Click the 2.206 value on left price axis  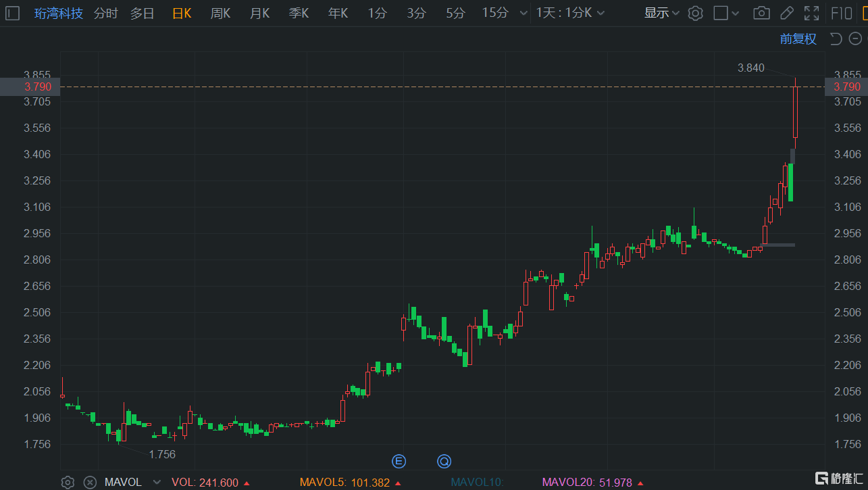click(x=37, y=365)
